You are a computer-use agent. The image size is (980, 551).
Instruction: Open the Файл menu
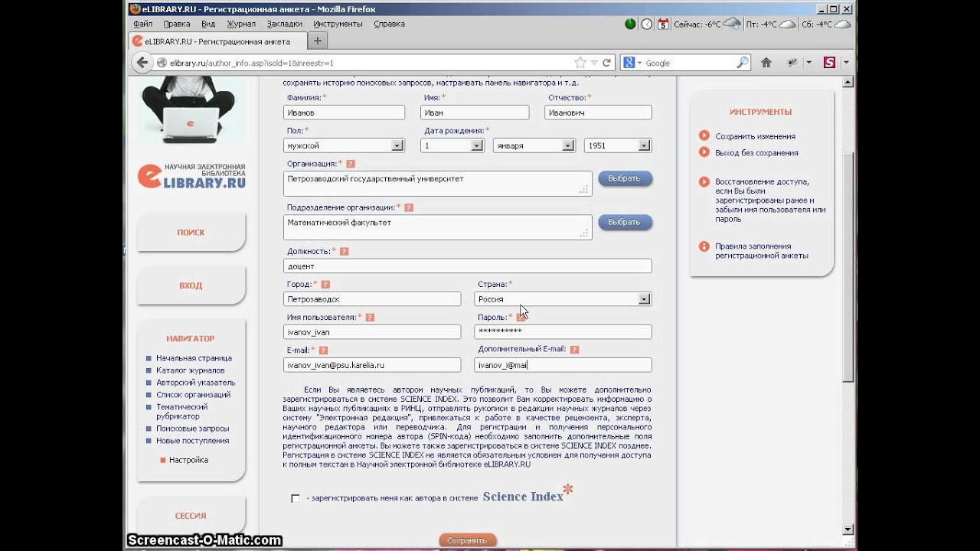[x=143, y=24]
